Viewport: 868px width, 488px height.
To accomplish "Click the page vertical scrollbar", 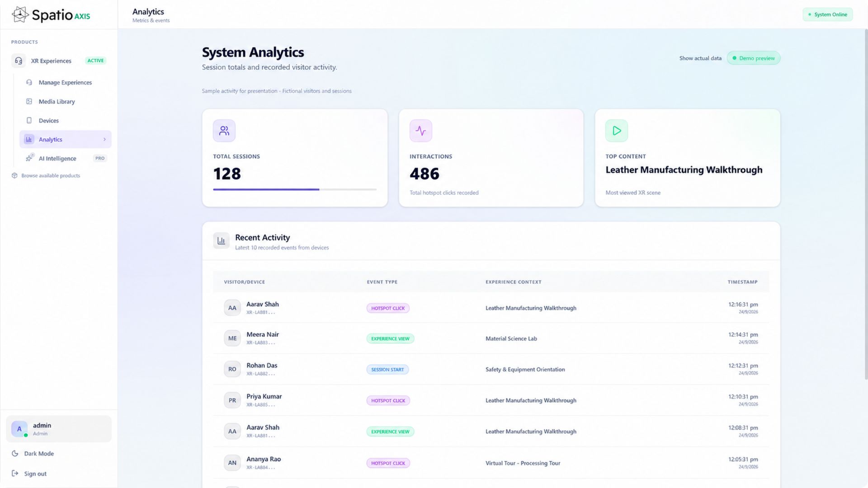I will point(866,203).
